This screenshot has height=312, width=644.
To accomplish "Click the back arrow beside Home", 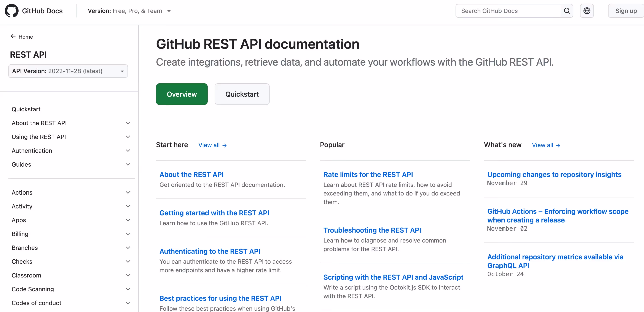I will 13,36.
